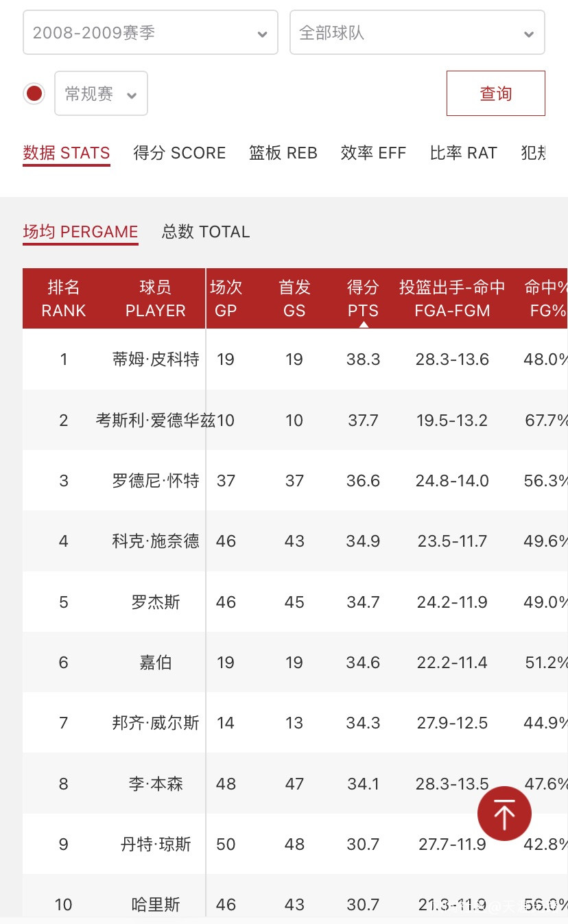Sort by the 场次 GP column header
568x924 pixels.
pyautogui.click(x=226, y=298)
